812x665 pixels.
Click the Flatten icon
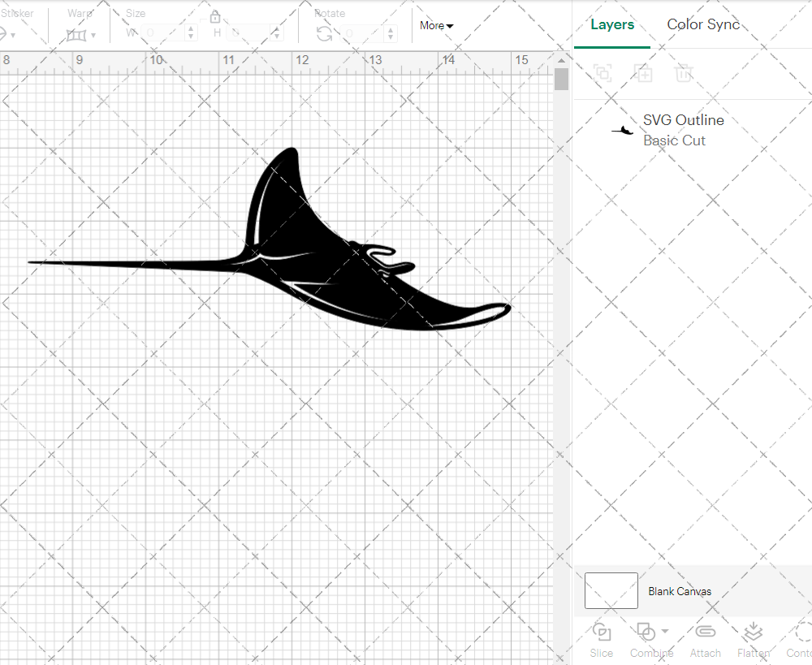pyautogui.click(x=753, y=632)
